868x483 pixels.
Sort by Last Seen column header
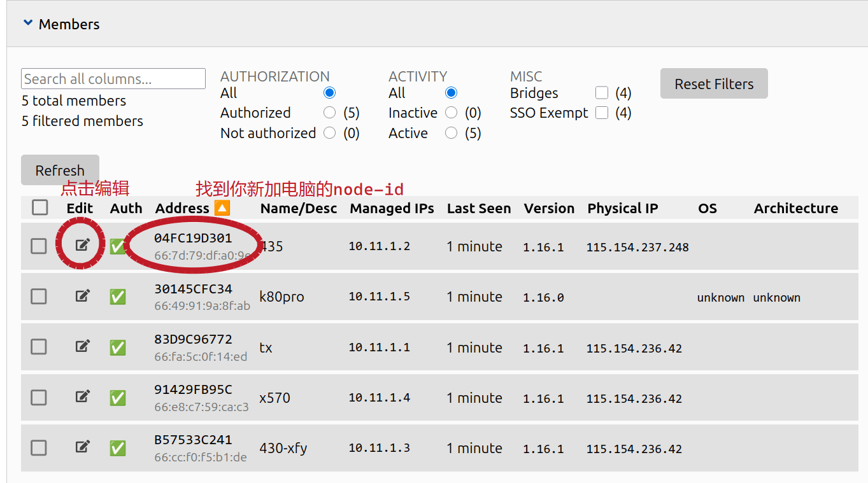(478, 208)
